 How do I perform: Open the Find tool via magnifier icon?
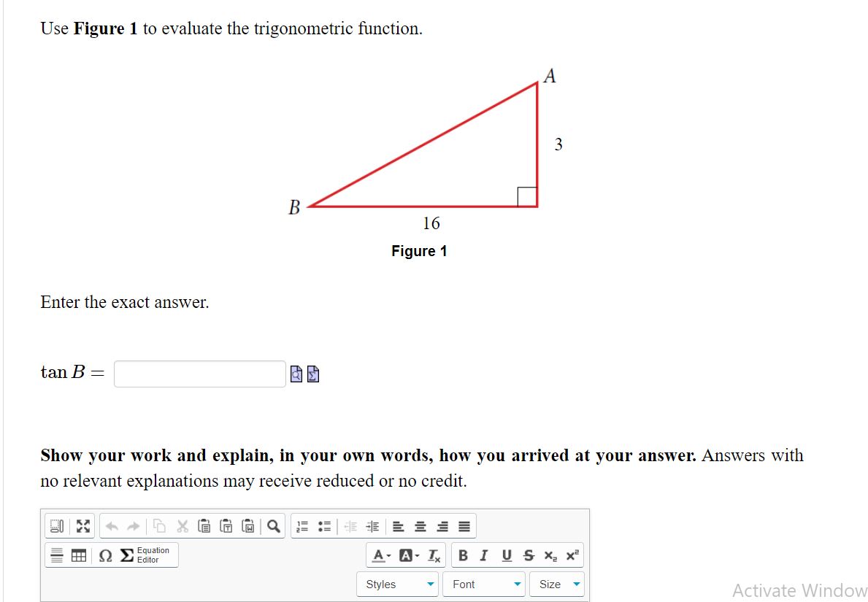coord(272,528)
